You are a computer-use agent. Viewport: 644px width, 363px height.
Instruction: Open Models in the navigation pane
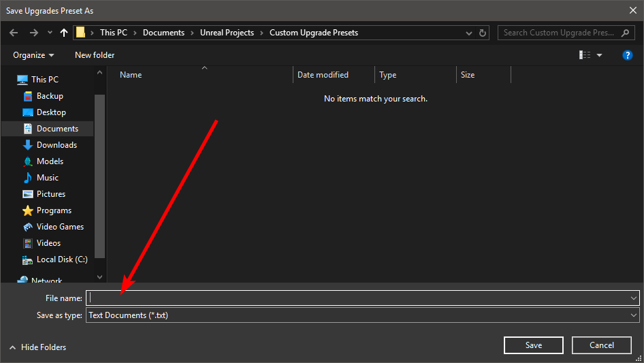pyautogui.click(x=50, y=161)
